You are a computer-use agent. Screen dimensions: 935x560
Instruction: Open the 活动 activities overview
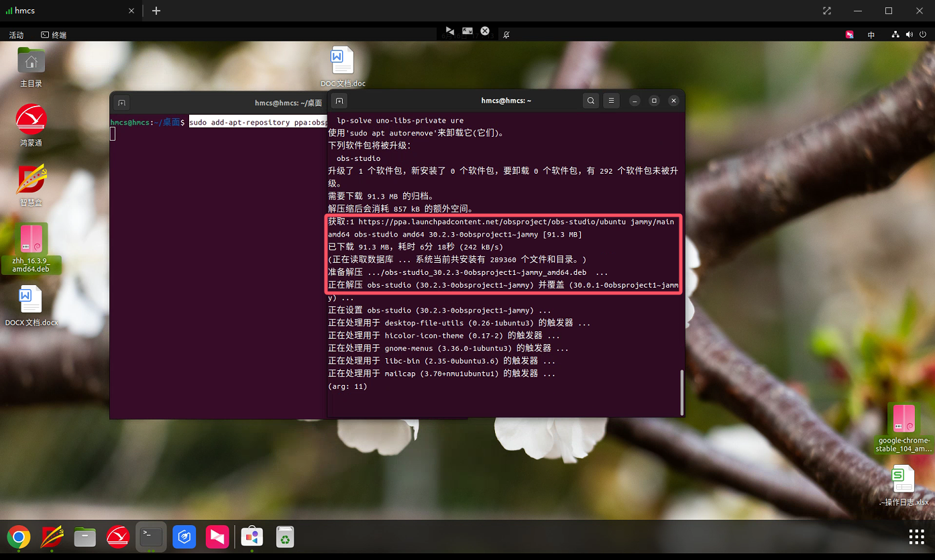pos(16,35)
